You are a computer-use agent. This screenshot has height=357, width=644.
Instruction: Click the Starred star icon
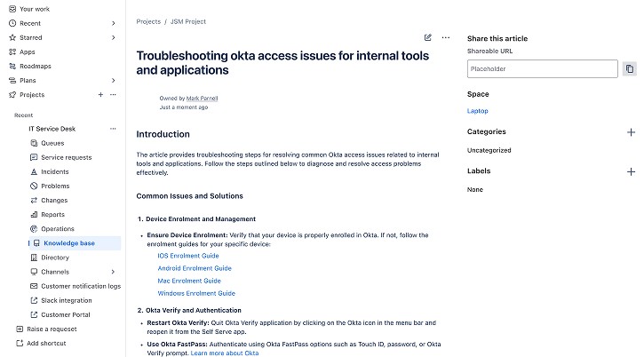(12, 37)
